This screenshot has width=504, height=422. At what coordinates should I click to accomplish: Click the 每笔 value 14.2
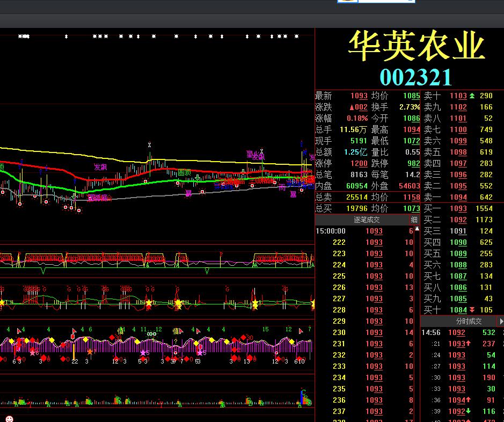pos(413,174)
